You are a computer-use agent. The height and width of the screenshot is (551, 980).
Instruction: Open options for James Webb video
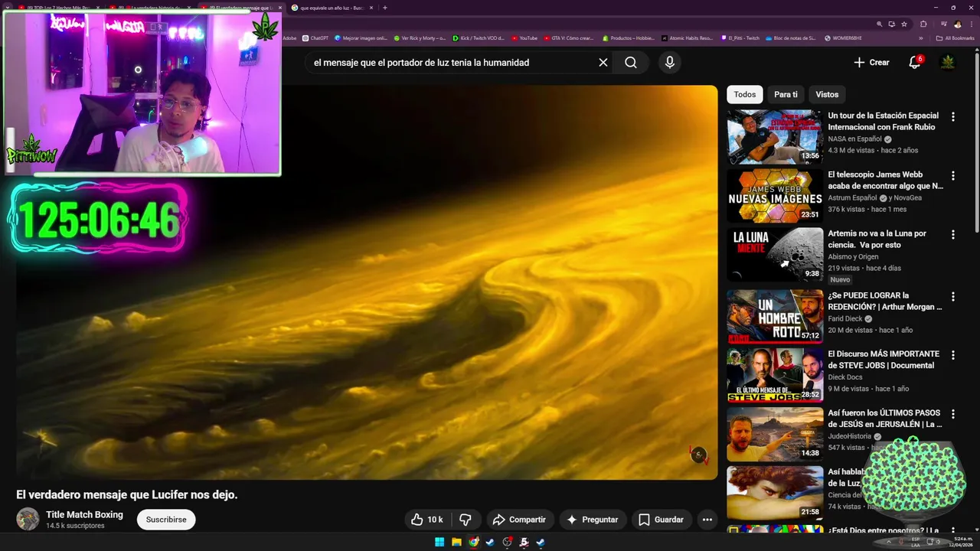coord(953,176)
